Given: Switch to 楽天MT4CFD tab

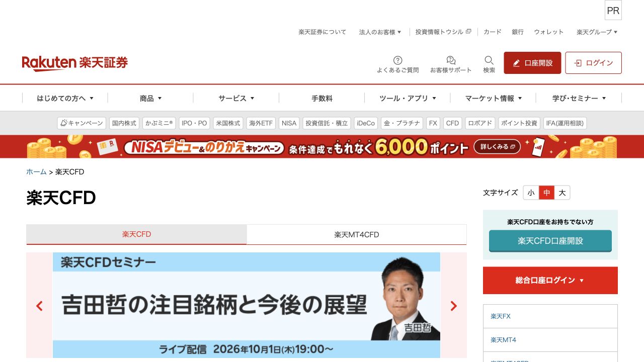Looking at the screenshot, I should click(357, 234).
